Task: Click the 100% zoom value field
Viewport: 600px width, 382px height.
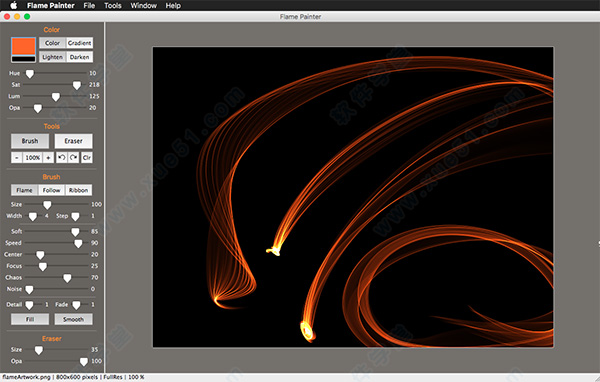Action: (33, 157)
